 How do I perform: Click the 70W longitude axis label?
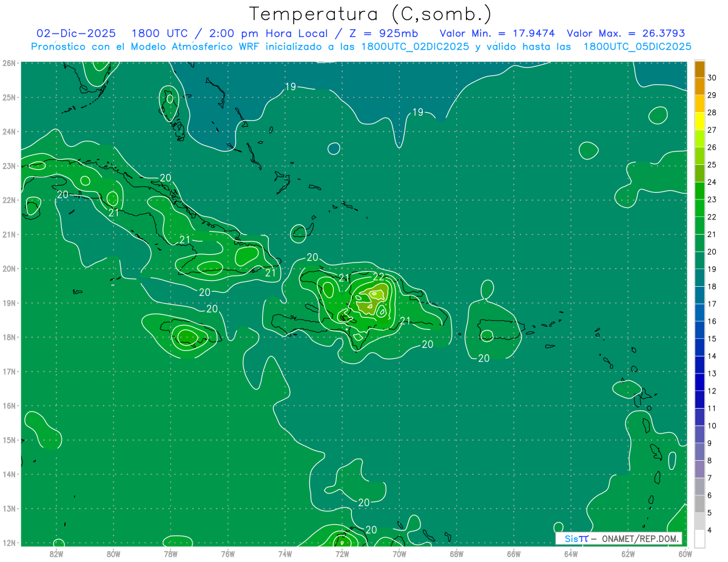point(399,554)
